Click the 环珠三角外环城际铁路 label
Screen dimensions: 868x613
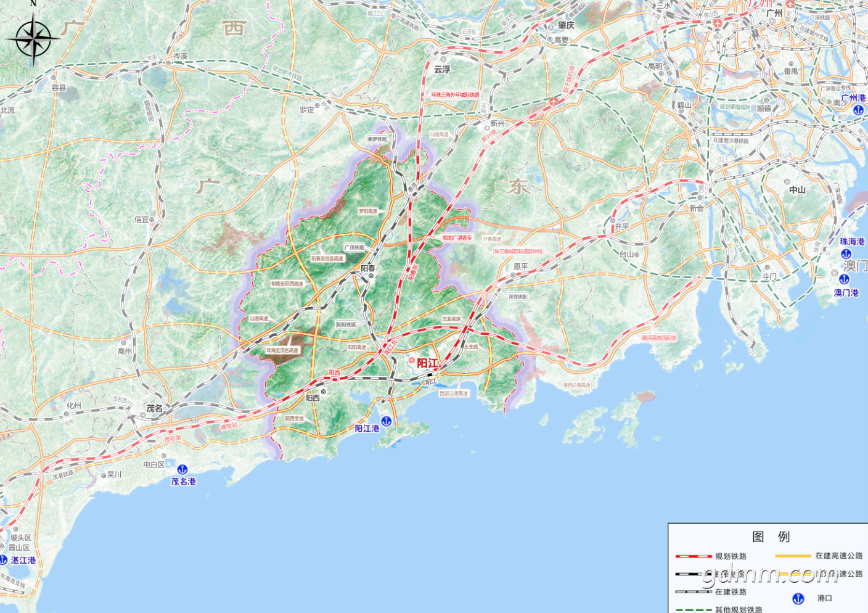pyautogui.click(x=455, y=95)
